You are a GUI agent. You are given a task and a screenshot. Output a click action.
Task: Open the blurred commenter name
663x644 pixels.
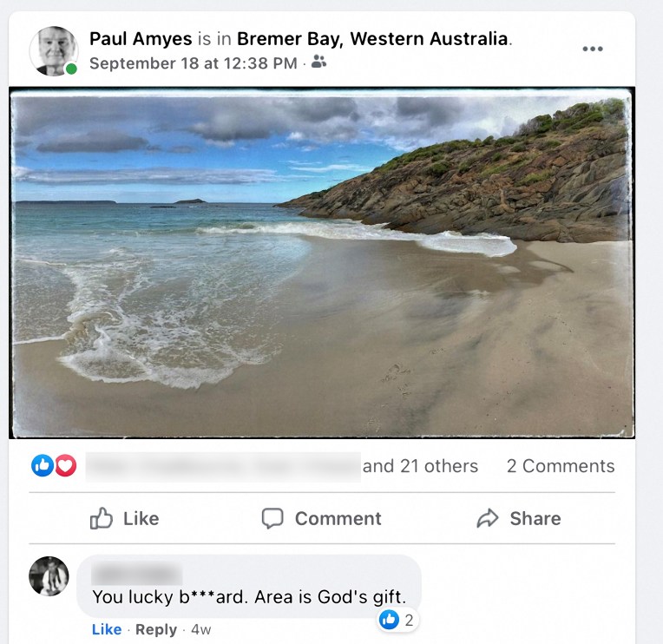pos(136,573)
